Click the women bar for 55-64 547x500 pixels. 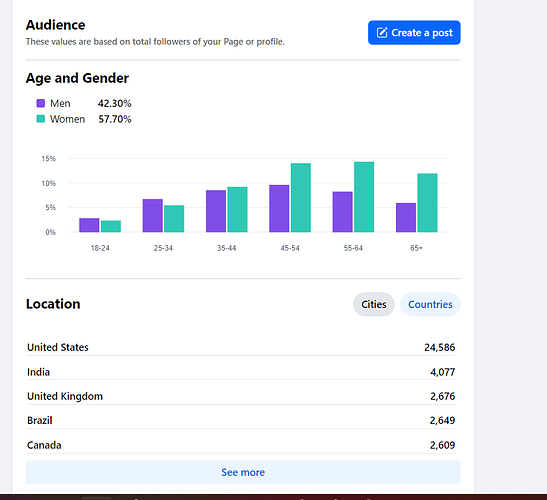point(364,197)
